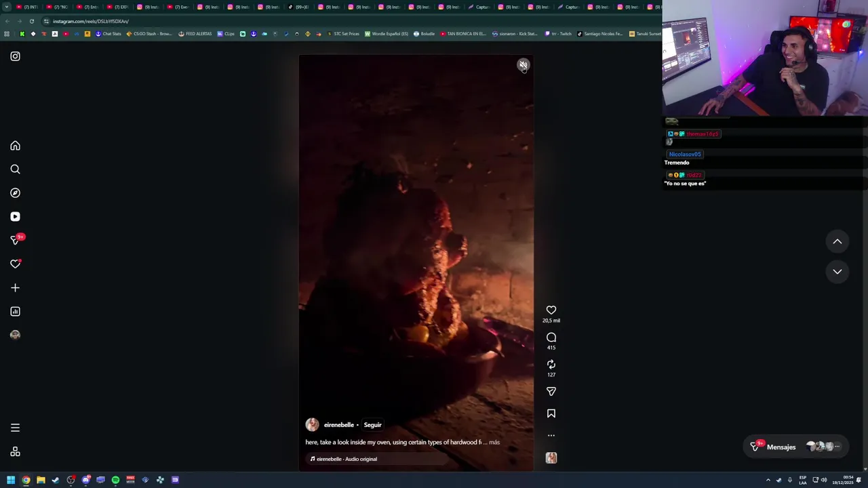Switch to the '(7) EXP' YouTube tab
This screenshot has height=488, width=868.
(119, 7)
